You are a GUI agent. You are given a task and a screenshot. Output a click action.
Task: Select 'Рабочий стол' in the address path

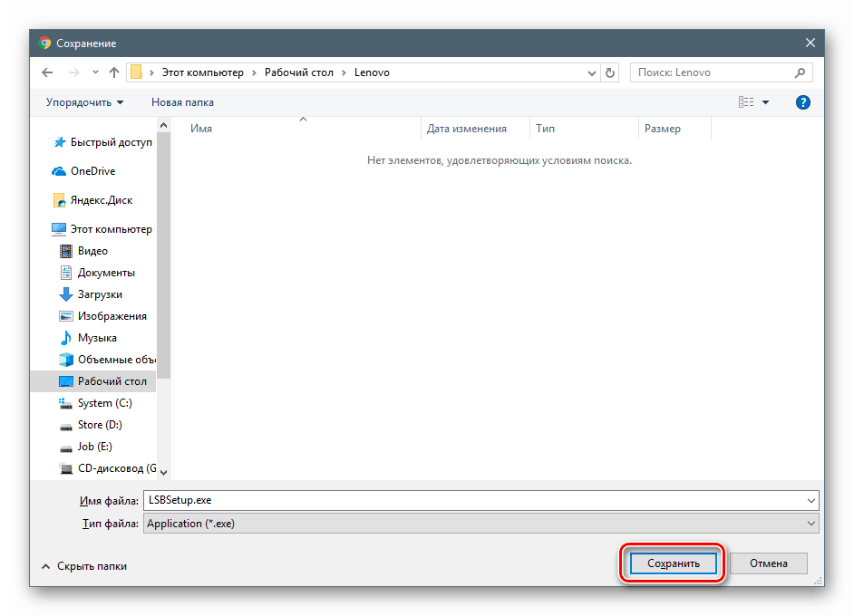click(x=299, y=72)
